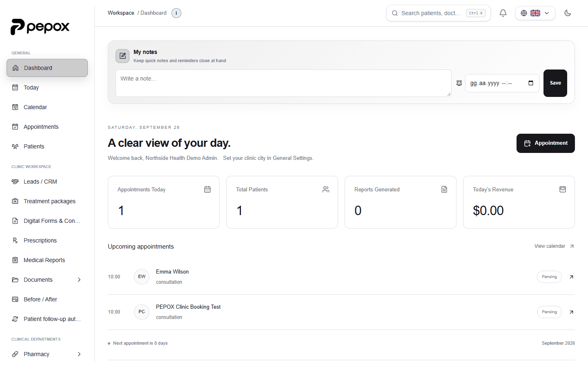Screen dimensions: 588x368
Task: Click the reminder date-time field
Action: [x=502, y=83]
